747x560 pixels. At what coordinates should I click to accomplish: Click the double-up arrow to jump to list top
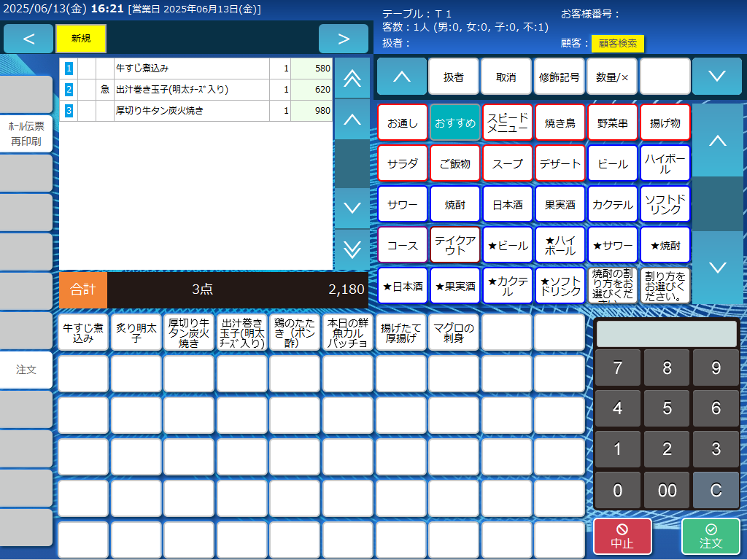tap(352, 78)
